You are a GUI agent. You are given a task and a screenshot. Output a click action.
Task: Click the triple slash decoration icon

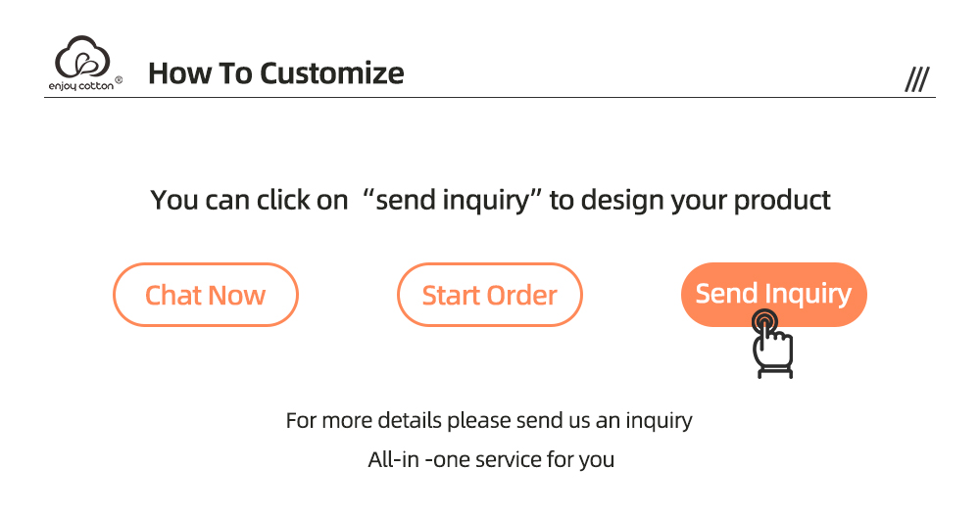[916, 80]
